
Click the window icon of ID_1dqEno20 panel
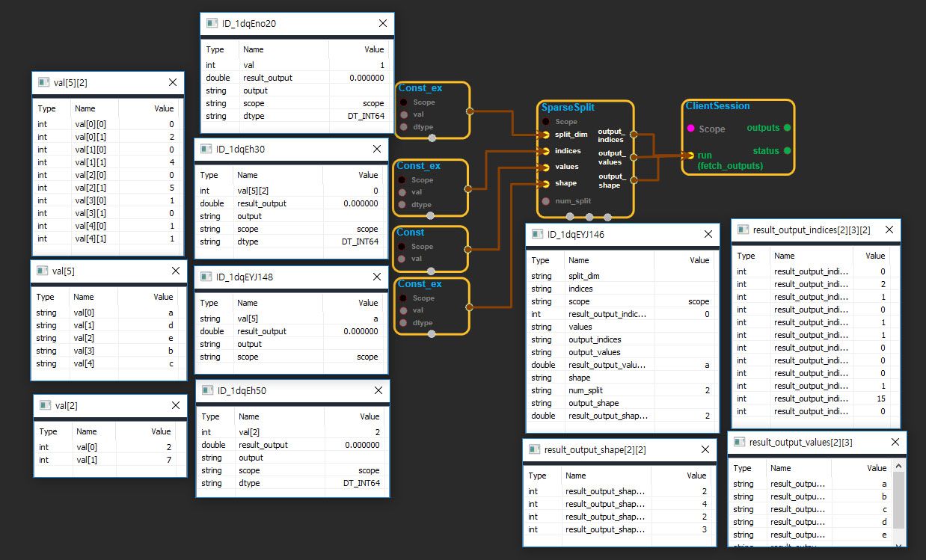[x=212, y=24]
